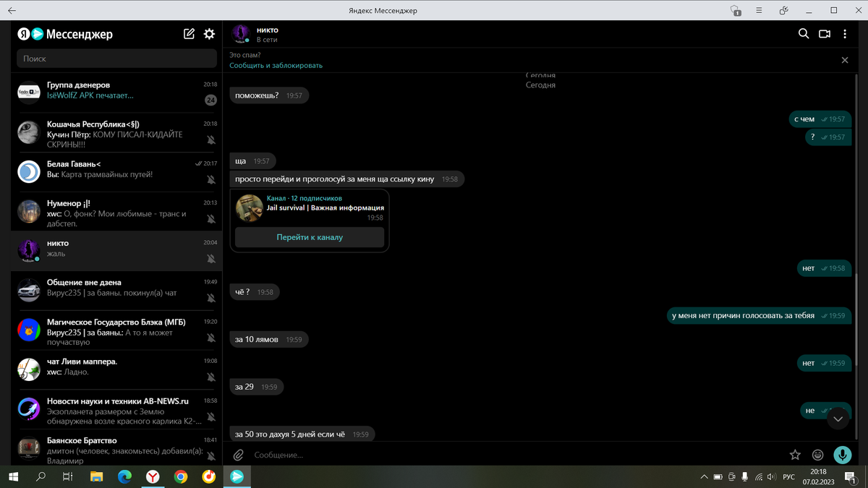Open taskbar clock showing 20:18

(818, 476)
